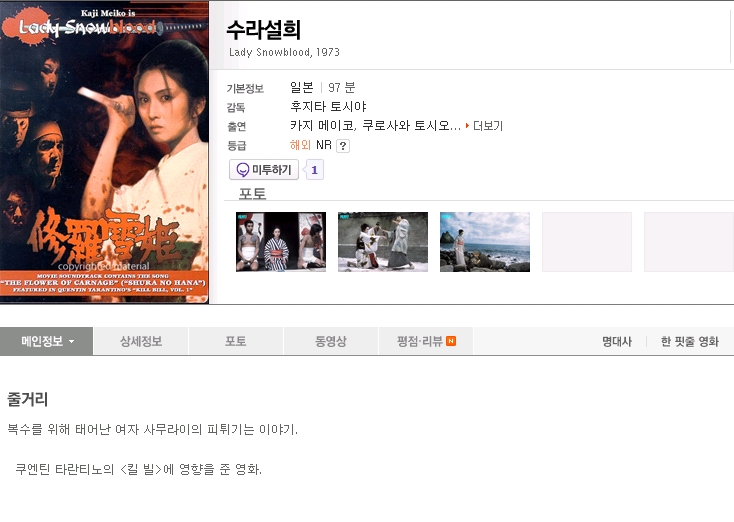The image size is (734, 522).
Task: Click the speech bubble icon on 미투하기
Action: (242, 170)
